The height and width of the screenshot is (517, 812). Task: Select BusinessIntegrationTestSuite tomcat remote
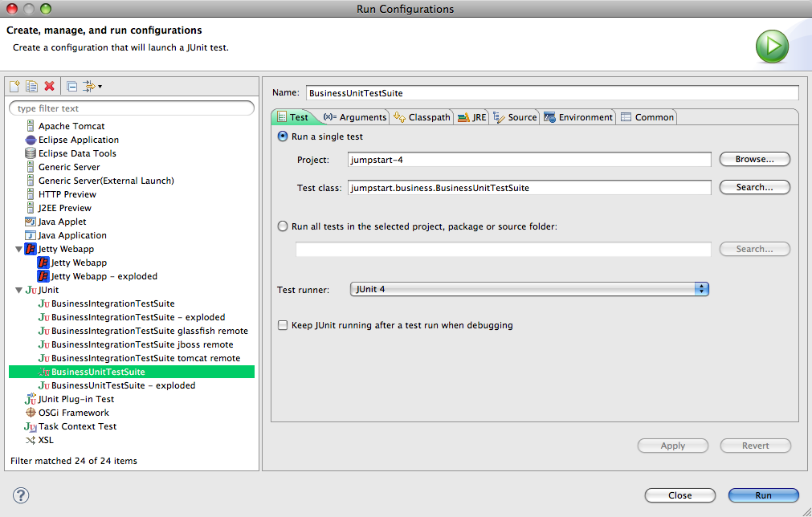point(145,358)
